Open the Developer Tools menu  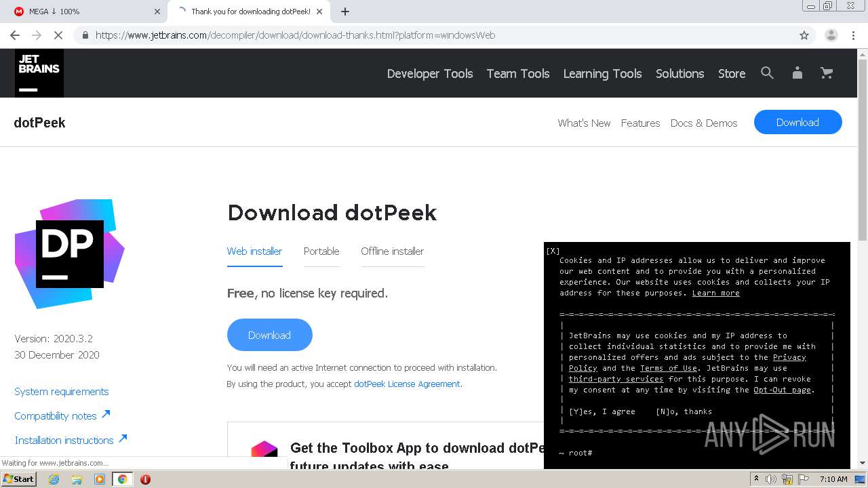[x=430, y=73]
